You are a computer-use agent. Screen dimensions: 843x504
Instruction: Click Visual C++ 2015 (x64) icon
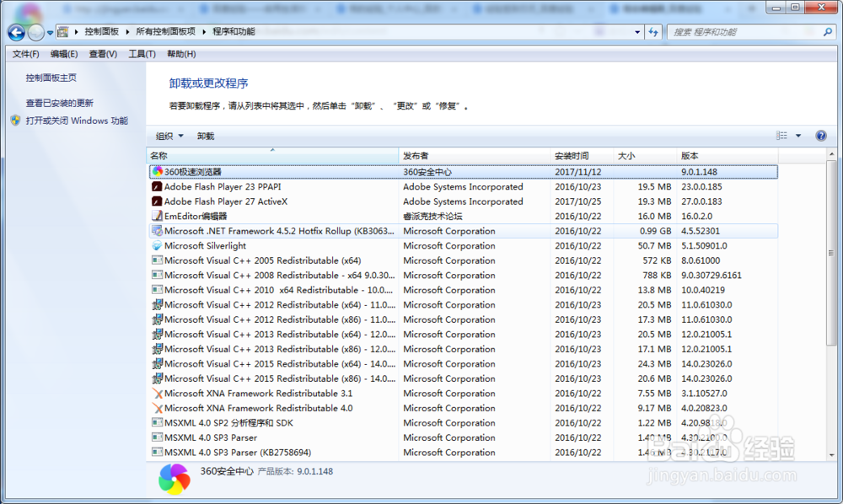[x=157, y=364]
